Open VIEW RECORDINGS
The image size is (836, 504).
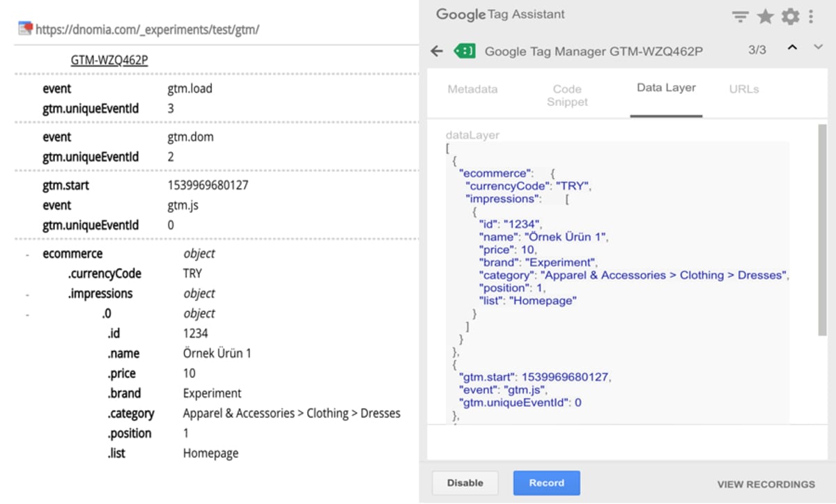(x=766, y=484)
